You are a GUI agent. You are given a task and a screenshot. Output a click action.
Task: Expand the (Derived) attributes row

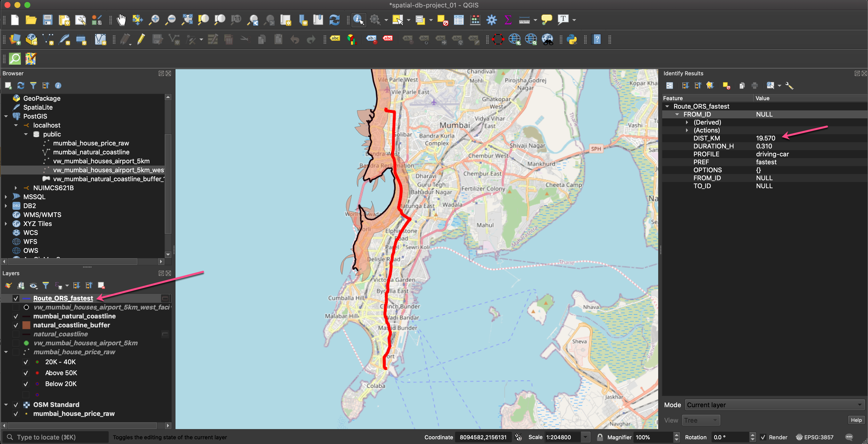[687, 122]
